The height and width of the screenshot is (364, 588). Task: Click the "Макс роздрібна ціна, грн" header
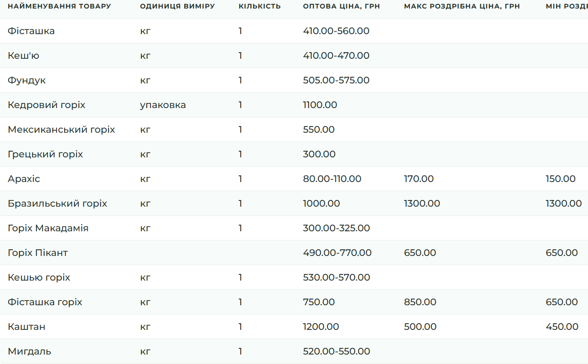click(462, 6)
